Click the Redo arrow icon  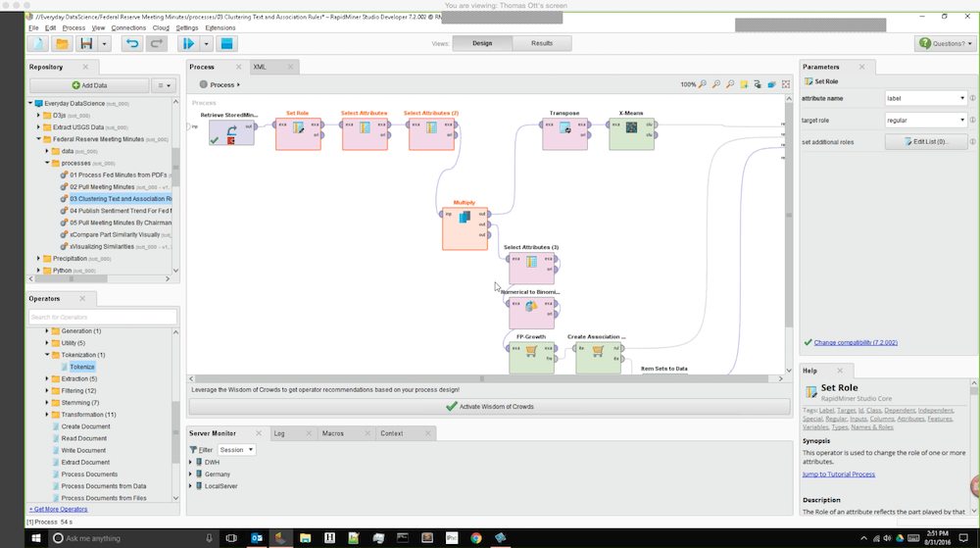[156, 44]
